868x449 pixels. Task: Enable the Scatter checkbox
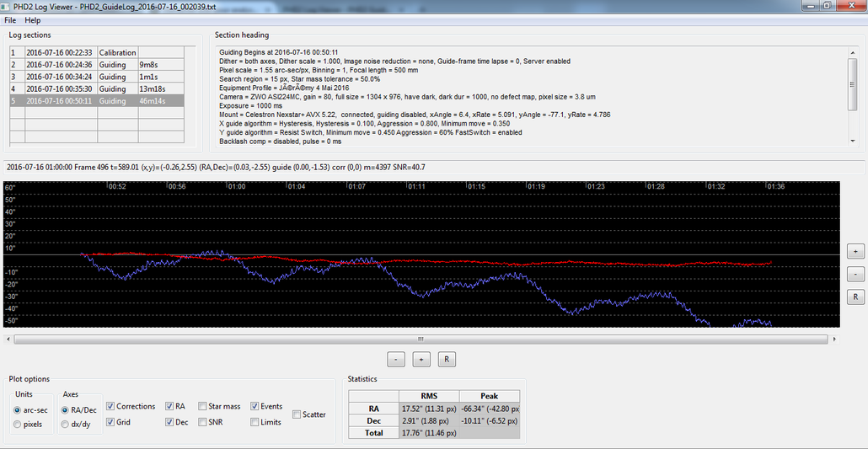pyautogui.click(x=309, y=414)
